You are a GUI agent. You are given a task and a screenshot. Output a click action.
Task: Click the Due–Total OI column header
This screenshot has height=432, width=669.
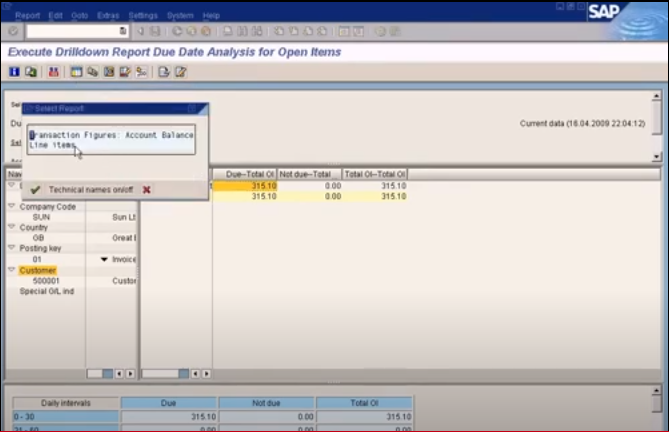click(245, 174)
